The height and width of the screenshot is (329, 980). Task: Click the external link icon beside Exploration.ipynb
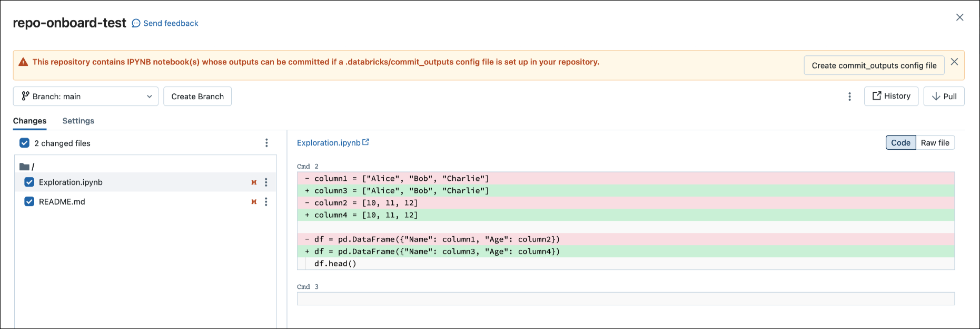click(x=366, y=142)
